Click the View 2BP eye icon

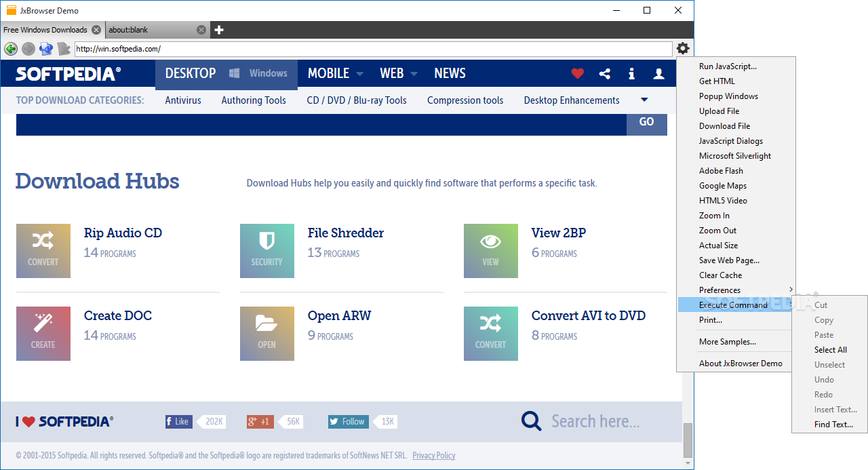491,251
